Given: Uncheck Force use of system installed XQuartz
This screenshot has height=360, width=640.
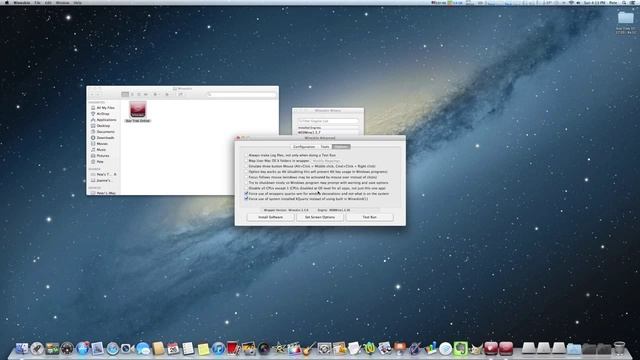Looking at the screenshot, I should click(246, 199).
